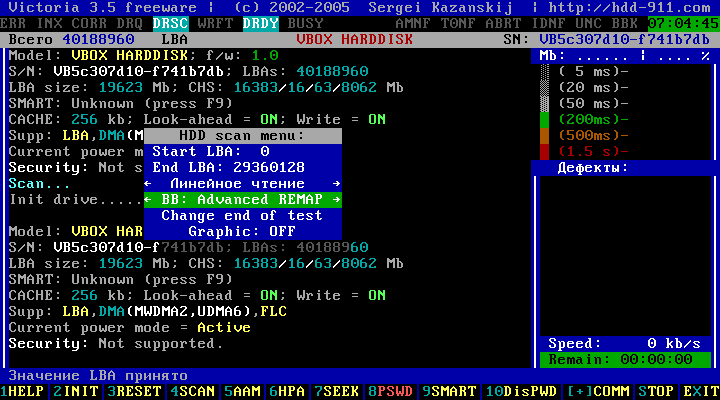
Task: Toggle the Graphic: OFF option
Action: tap(243, 231)
